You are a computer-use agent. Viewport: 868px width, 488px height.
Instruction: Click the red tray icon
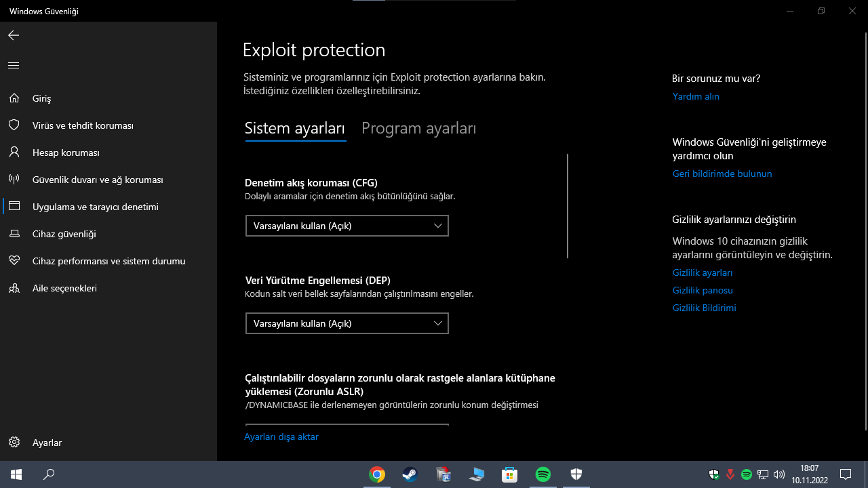coord(730,474)
